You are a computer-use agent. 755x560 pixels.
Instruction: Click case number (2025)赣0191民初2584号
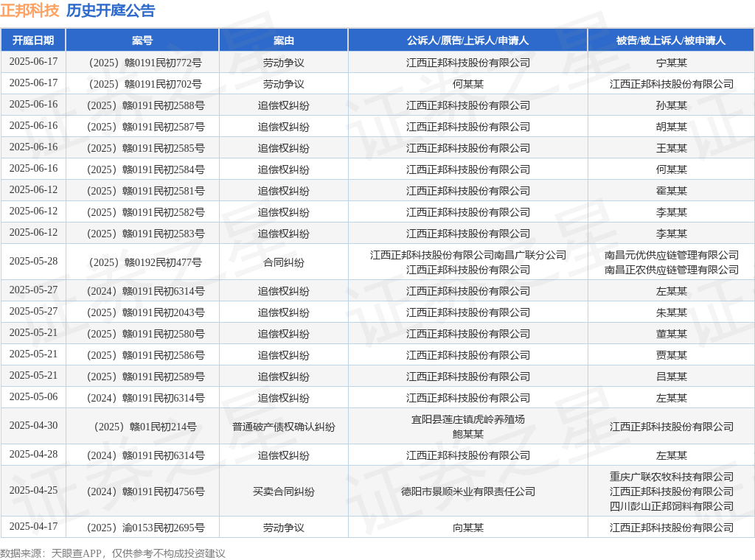[x=146, y=169]
